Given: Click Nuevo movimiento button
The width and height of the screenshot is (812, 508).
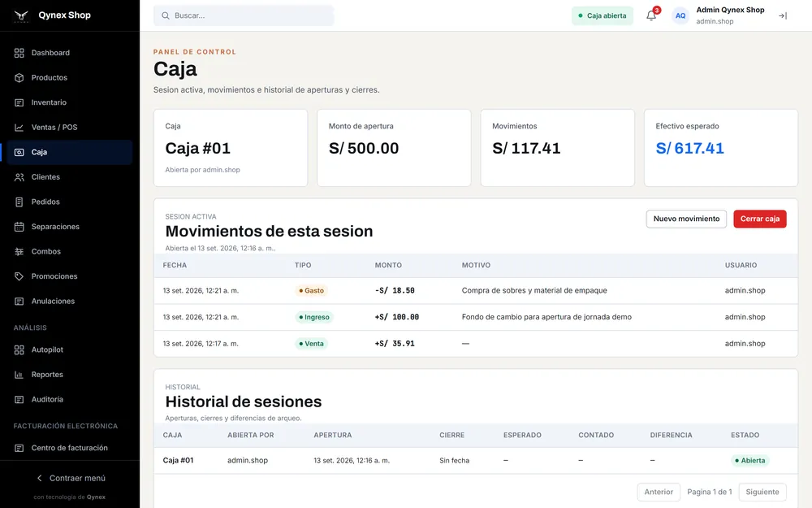Looking at the screenshot, I should pyautogui.click(x=686, y=219).
